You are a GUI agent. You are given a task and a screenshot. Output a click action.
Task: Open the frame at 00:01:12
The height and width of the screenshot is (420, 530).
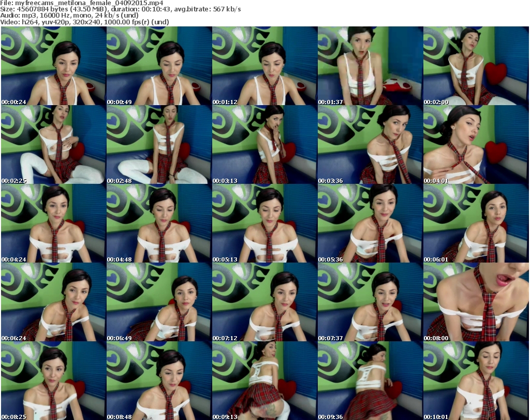[x=264, y=66]
